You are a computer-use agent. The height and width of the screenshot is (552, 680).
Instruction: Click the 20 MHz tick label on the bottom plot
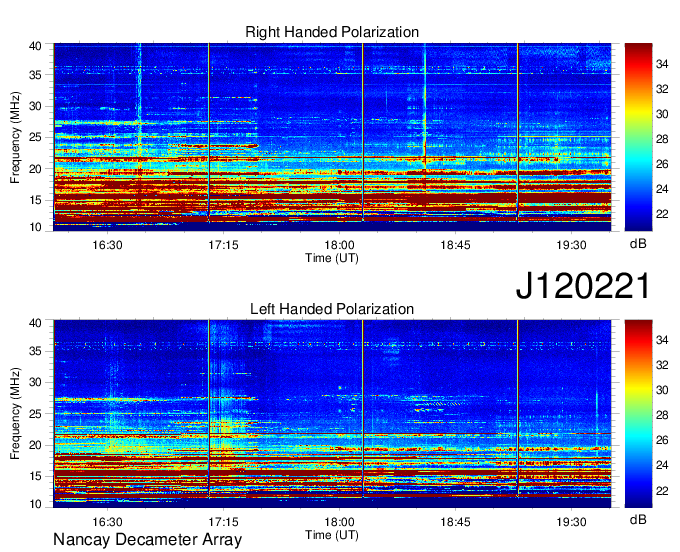(35, 445)
